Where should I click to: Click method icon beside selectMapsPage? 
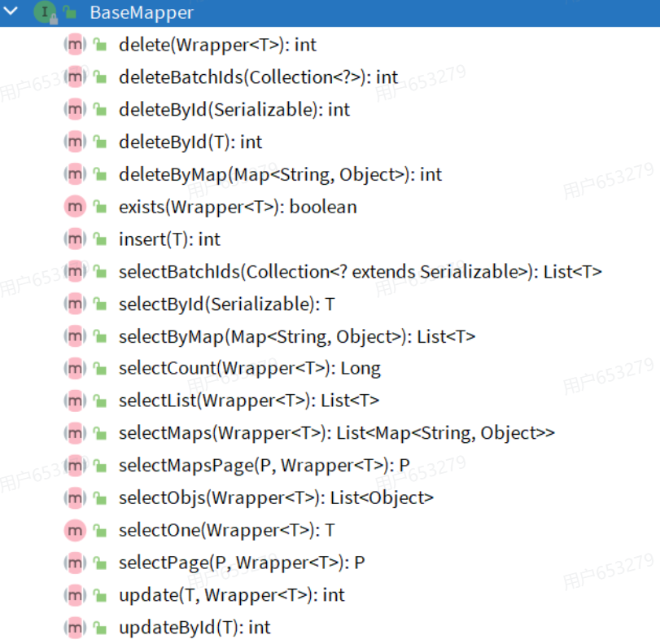pos(75,466)
